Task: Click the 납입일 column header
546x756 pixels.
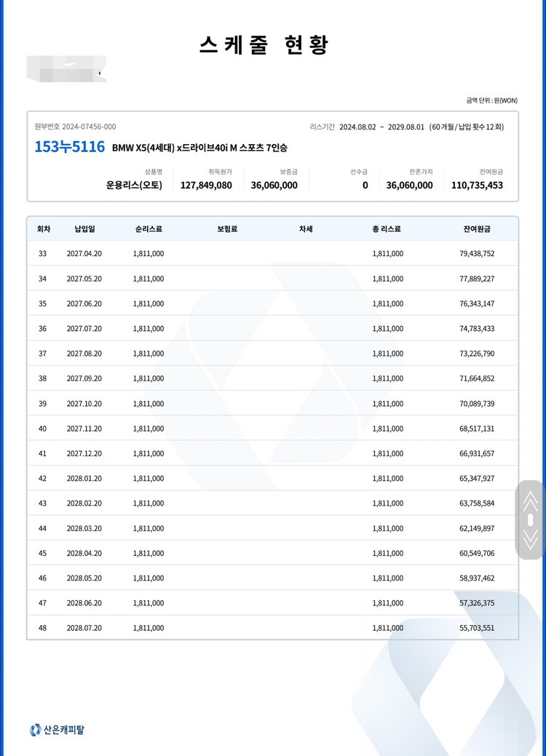Action: pos(84,229)
